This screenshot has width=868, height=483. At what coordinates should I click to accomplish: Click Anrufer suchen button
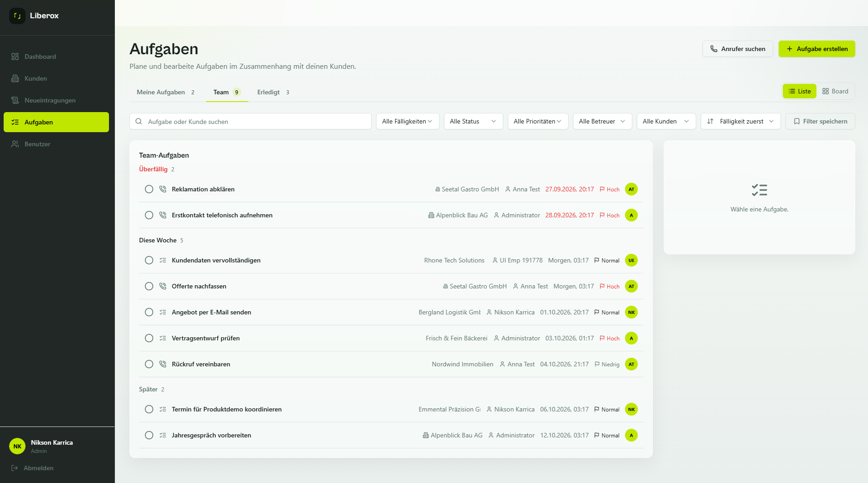[x=738, y=49]
